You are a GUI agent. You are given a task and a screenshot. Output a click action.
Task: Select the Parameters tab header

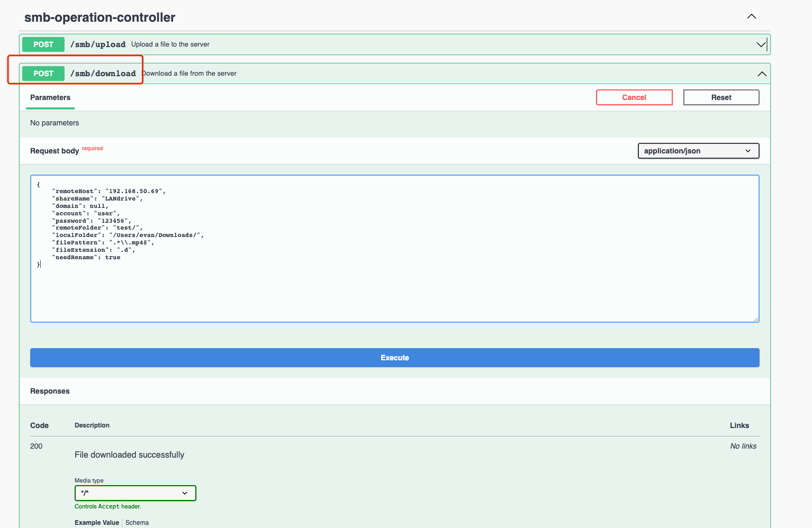50,97
